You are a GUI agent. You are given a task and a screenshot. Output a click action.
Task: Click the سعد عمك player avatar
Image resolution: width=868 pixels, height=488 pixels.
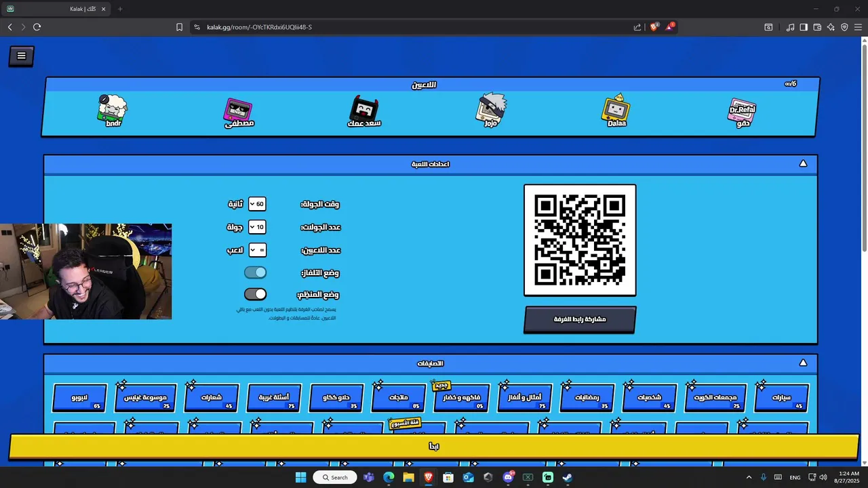coord(364,111)
